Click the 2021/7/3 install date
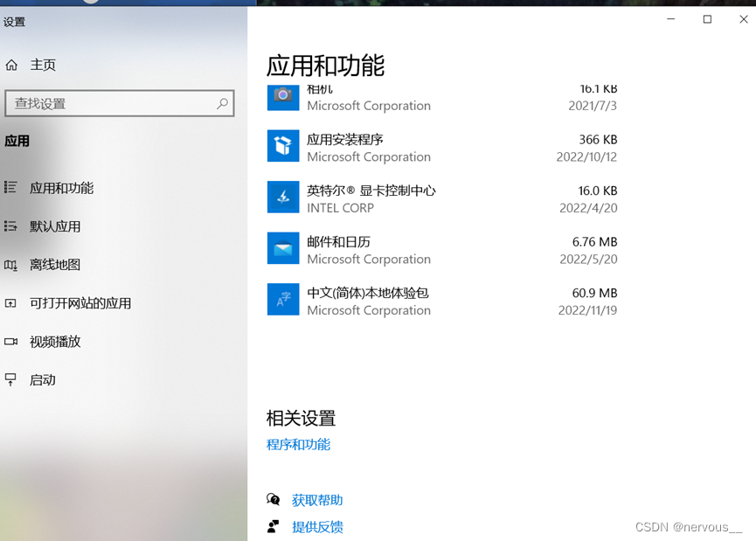 click(593, 106)
